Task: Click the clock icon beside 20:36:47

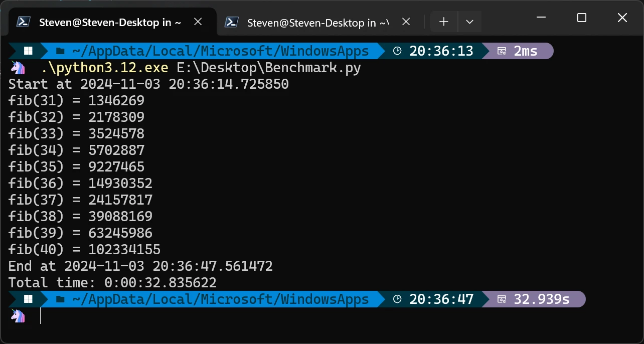Action: click(x=397, y=299)
